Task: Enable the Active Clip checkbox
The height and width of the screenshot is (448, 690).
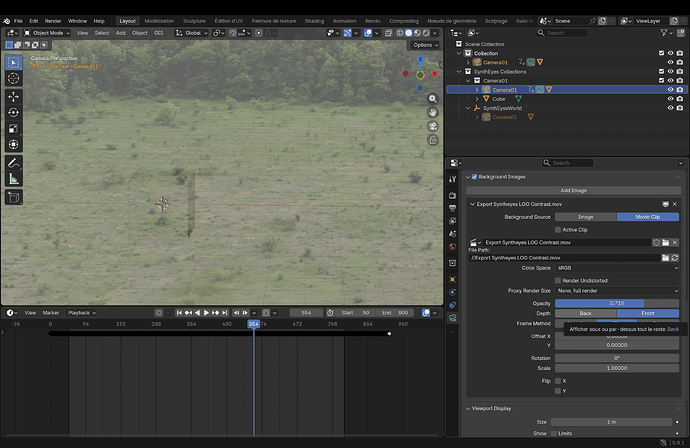Action: tap(558, 230)
